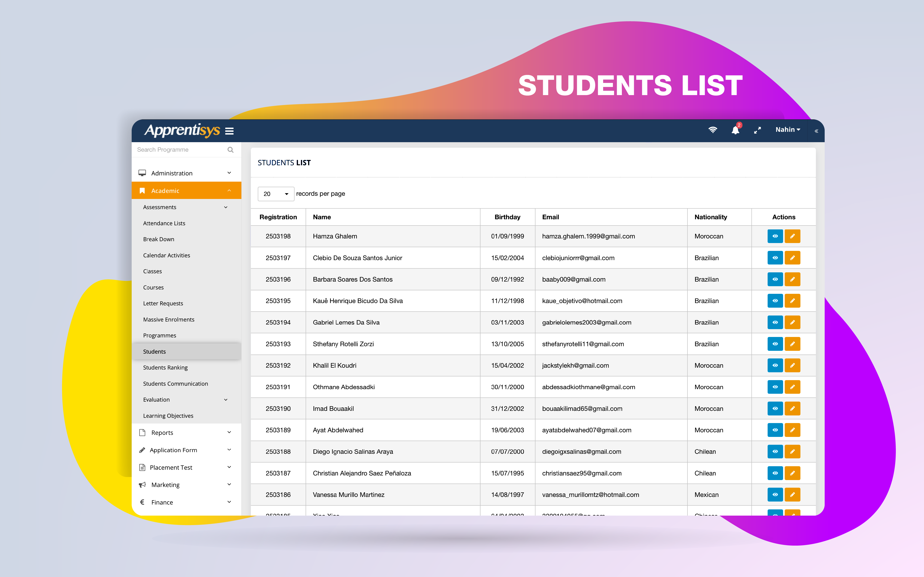The width and height of the screenshot is (924, 577).
Task: Collapse the panel using the double-chevron icon
Action: click(816, 131)
